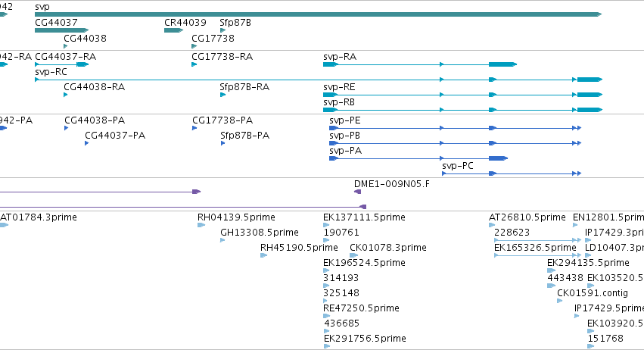The image size is (644, 350).
Task: Select EST LD10407 label
Action: point(614,248)
